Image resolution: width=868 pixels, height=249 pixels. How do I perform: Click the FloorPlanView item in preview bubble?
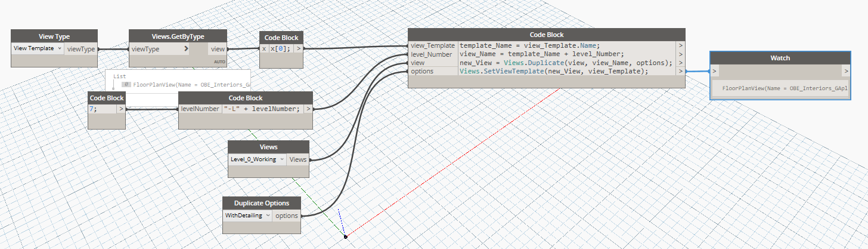191,85
